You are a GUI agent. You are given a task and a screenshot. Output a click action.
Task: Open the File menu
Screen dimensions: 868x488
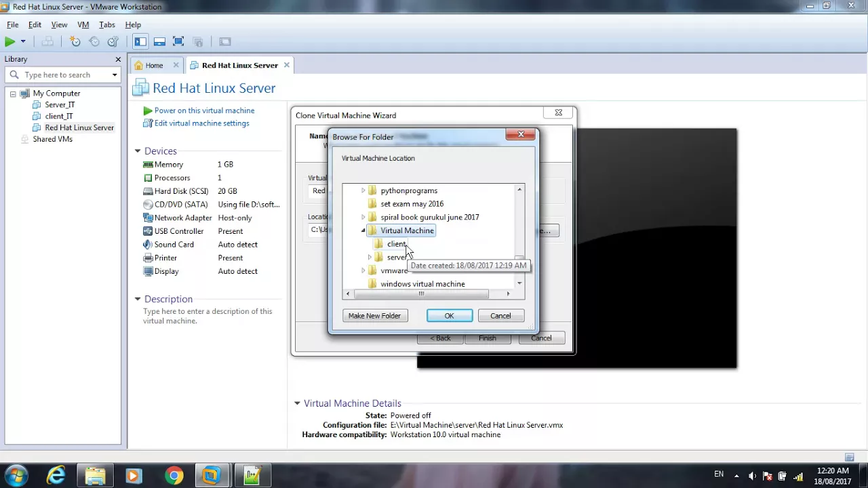[12, 24]
